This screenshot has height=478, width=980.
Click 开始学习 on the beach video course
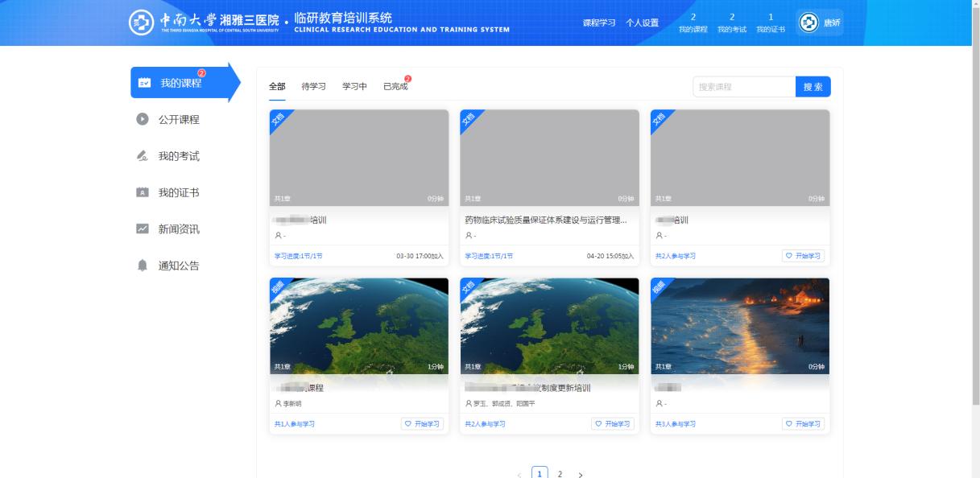(803, 424)
